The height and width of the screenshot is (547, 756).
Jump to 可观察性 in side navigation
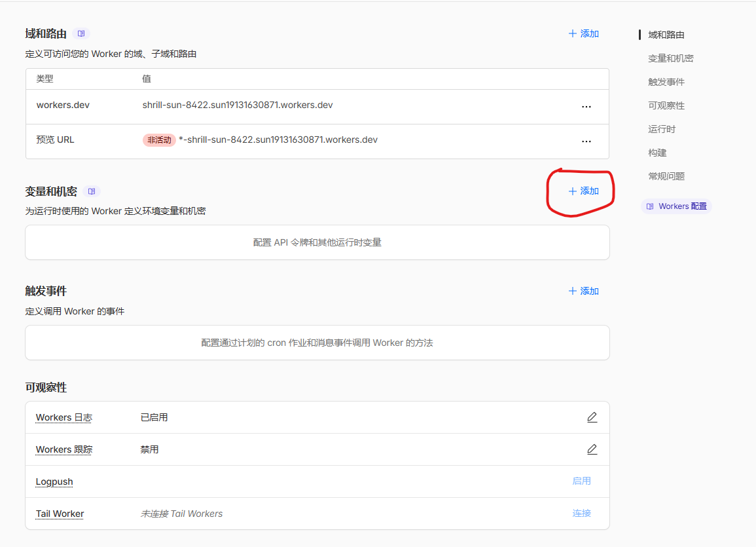666,105
